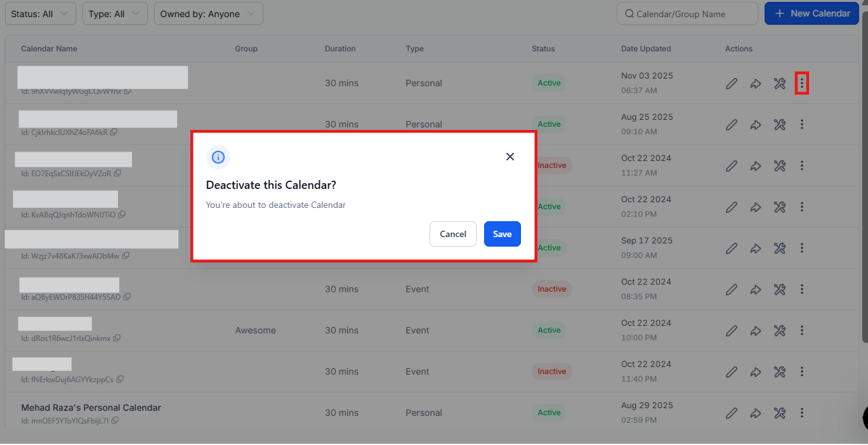The height and width of the screenshot is (445, 868).
Task: Click the Calendar/Group Name search field
Action: pyautogui.click(x=687, y=13)
